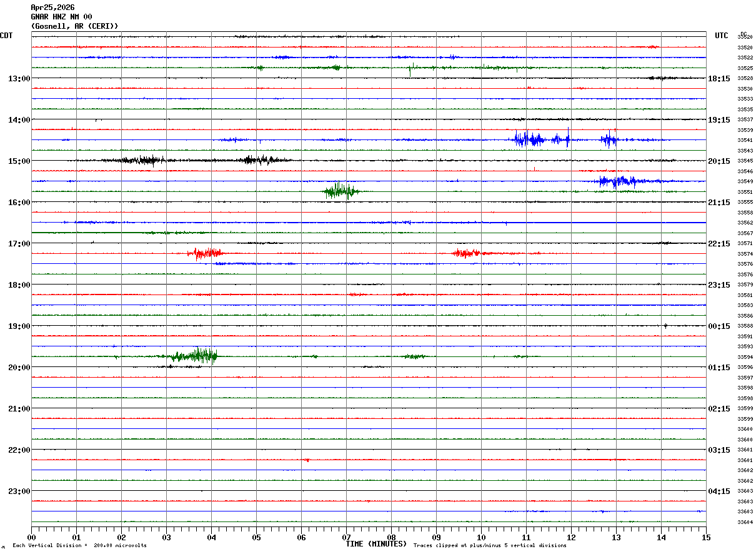This screenshot has height=554, width=756.
Task: Click DC offset value "33604"
Action: [x=745, y=522]
